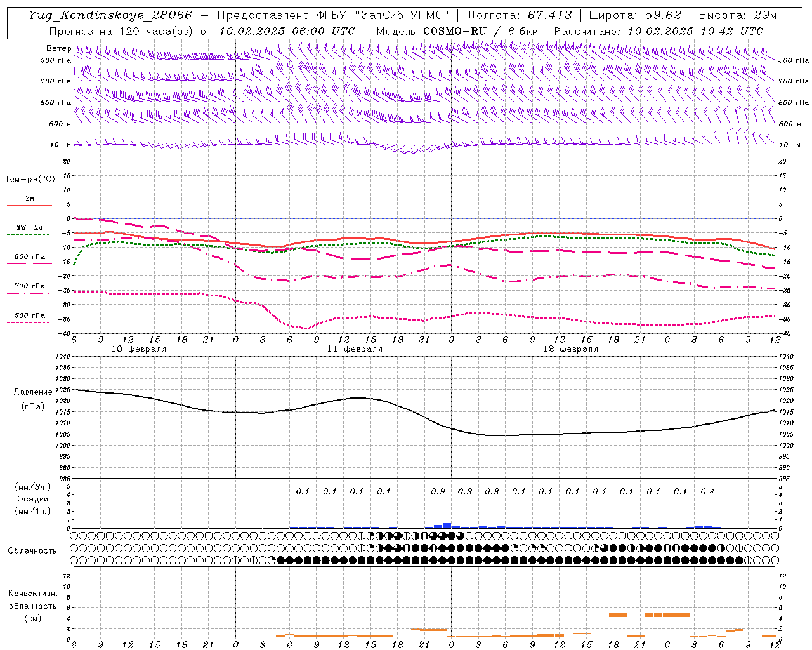Click the 500 гПа dotted legend line
This screenshot has width=812, height=650.
(x=28, y=322)
